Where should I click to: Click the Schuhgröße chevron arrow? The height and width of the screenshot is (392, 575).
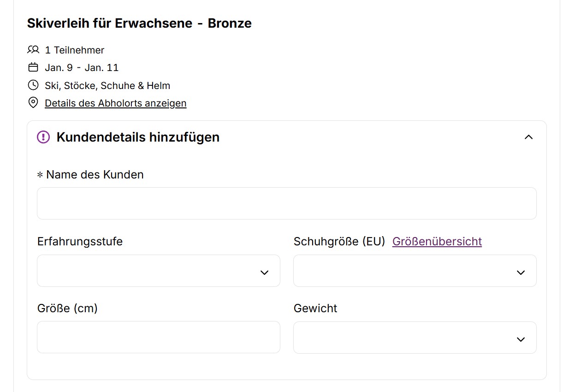click(521, 273)
